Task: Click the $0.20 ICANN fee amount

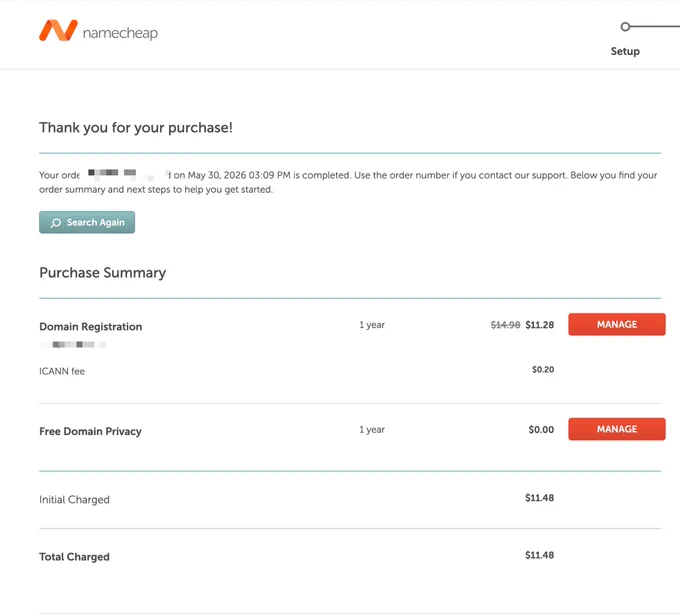Action: pos(543,370)
